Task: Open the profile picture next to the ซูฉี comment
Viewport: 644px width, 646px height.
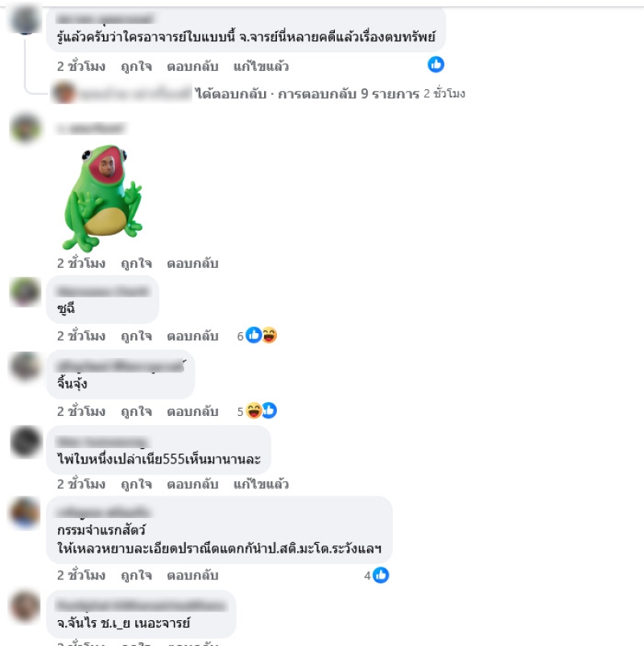Action: pos(25,292)
